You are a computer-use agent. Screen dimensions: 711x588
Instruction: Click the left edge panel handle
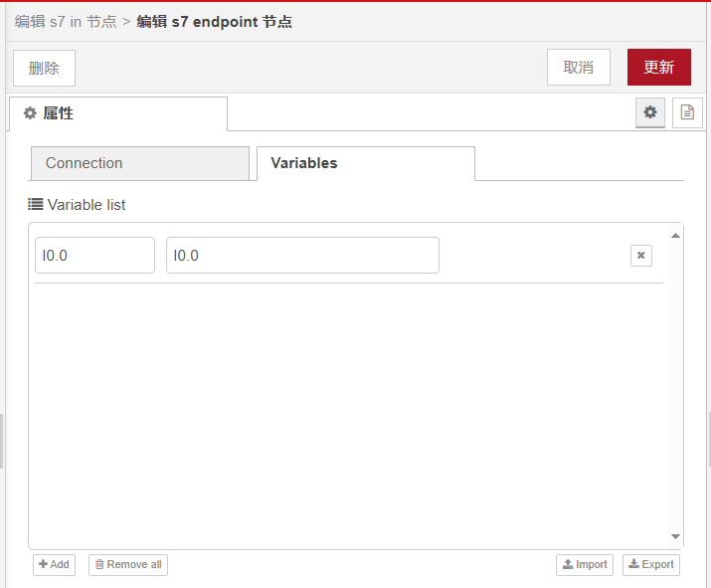[x=2, y=440]
